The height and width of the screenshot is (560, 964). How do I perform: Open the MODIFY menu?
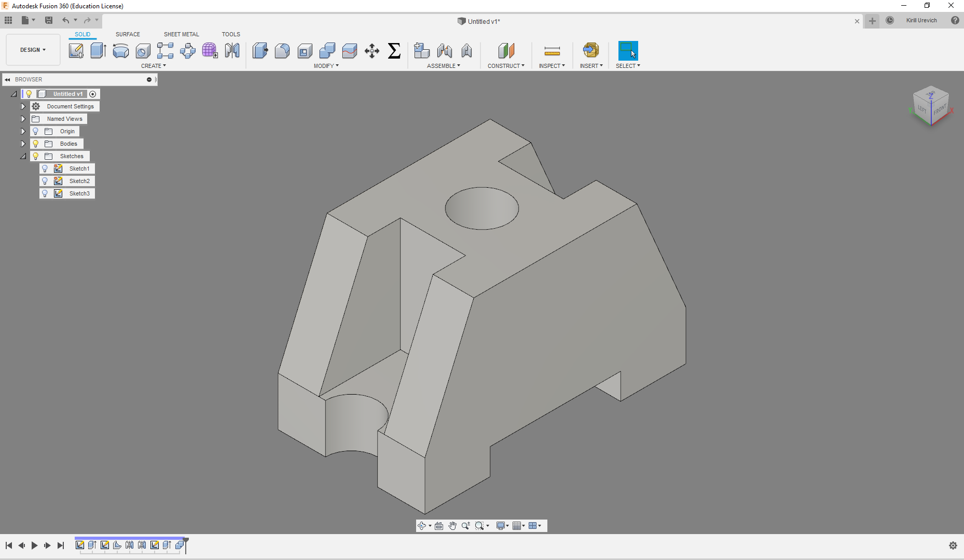click(326, 66)
